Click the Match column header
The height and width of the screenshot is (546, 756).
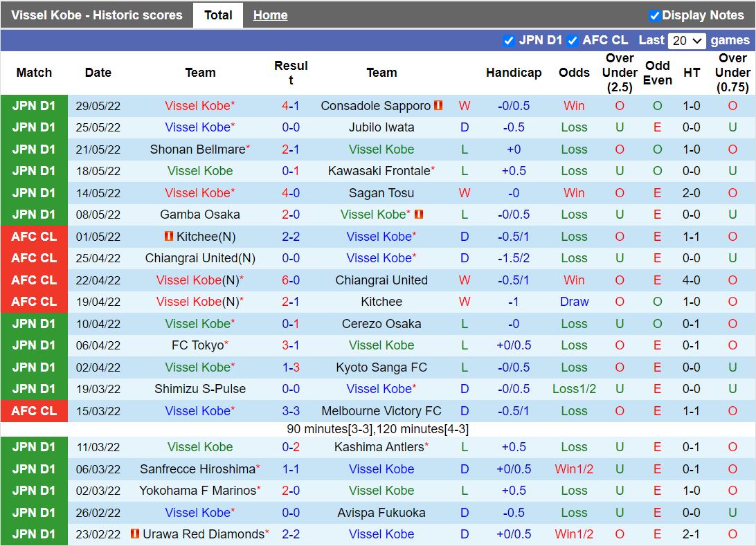coord(34,72)
